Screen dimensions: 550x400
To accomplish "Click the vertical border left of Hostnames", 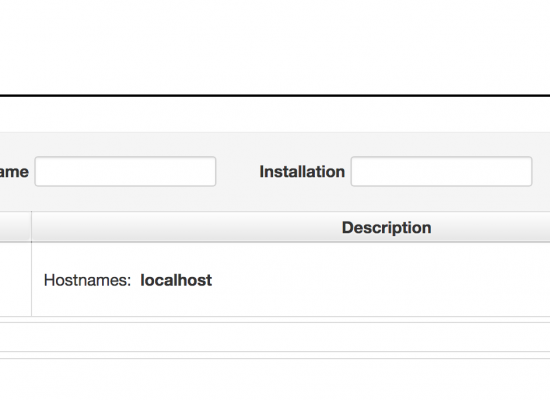I will (x=32, y=280).
